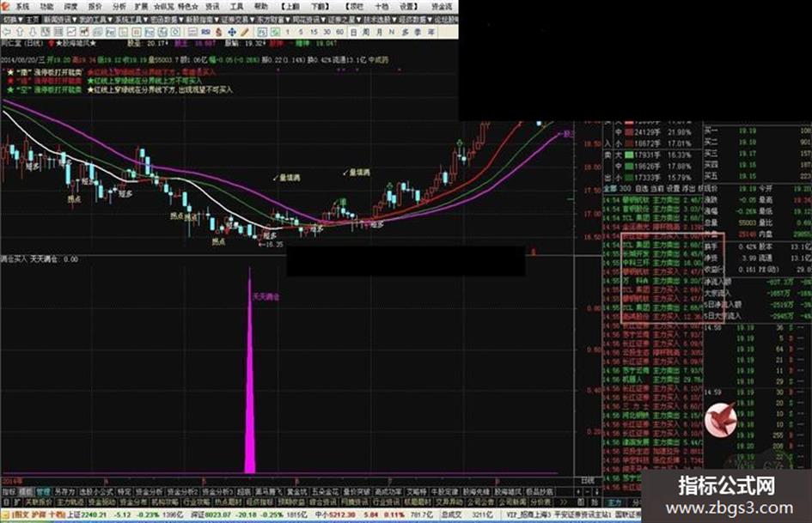The width and height of the screenshot is (812, 523).
Task: Switch to the 股海先锋 indicator tab
Action: (476, 492)
